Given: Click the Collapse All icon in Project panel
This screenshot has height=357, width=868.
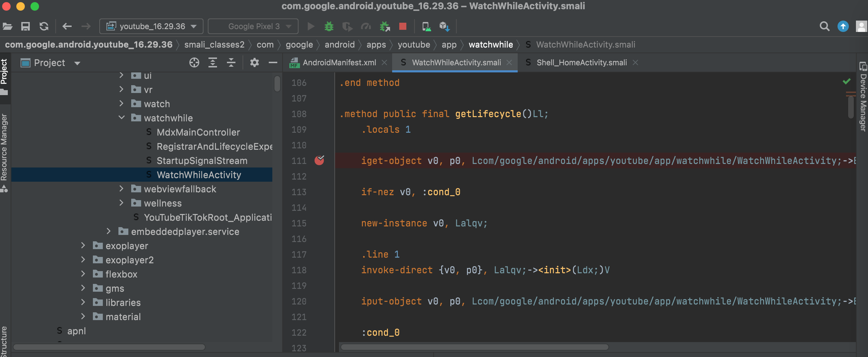Looking at the screenshot, I should coord(231,63).
